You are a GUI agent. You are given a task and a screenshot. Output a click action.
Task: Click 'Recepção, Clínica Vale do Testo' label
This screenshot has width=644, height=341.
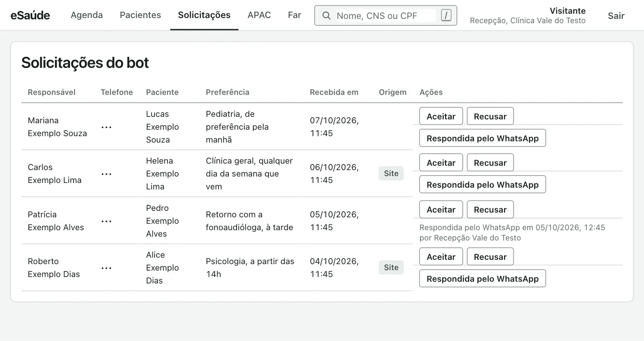[528, 21]
